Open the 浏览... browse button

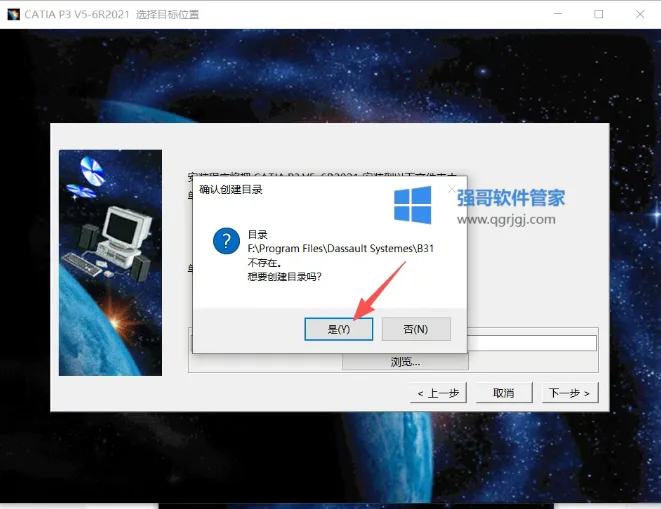click(x=405, y=361)
